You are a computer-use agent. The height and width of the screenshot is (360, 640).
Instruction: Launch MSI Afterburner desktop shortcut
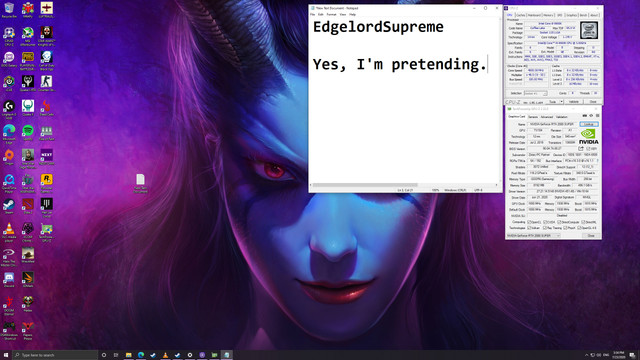pos(28,36)
